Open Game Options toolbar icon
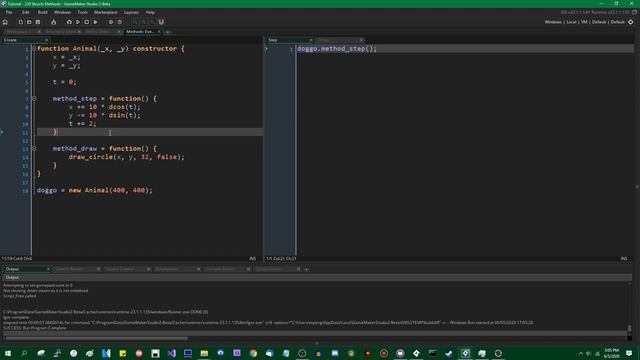This screenshot has height=360, width=640. click(111, 22)
